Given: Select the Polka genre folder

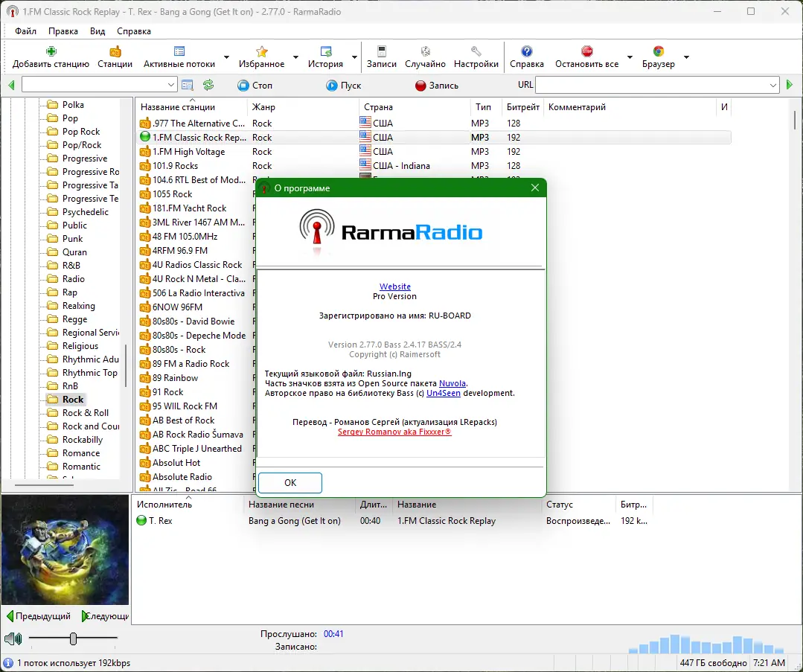Looking at the screenshot, I should (x=65, y=104).
